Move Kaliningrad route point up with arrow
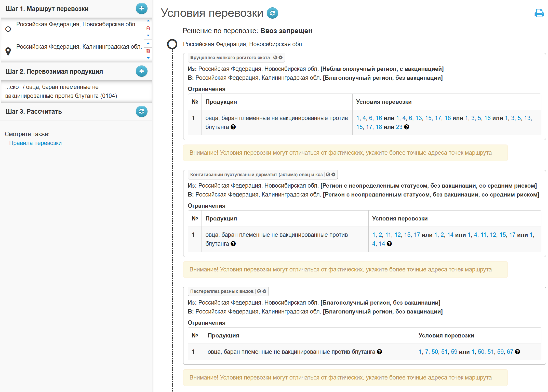The image size is (548, 392). [x=148, y=43]
